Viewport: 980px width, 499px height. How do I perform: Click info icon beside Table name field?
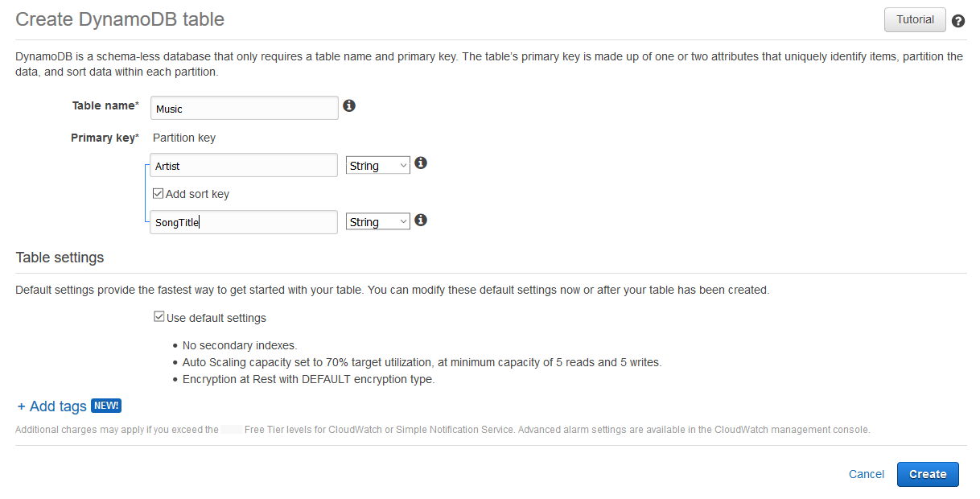349,105
